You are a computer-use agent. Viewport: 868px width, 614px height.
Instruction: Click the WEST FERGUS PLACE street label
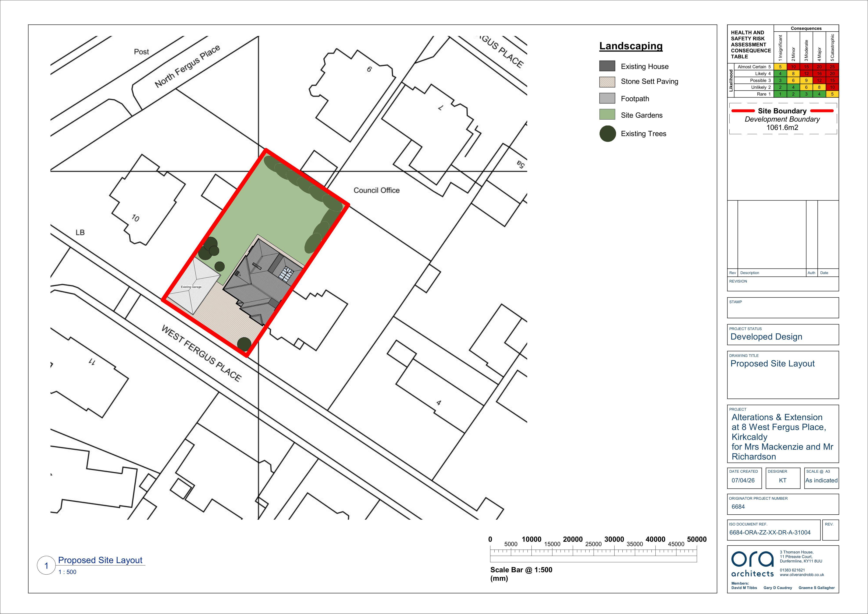point(201,354)
